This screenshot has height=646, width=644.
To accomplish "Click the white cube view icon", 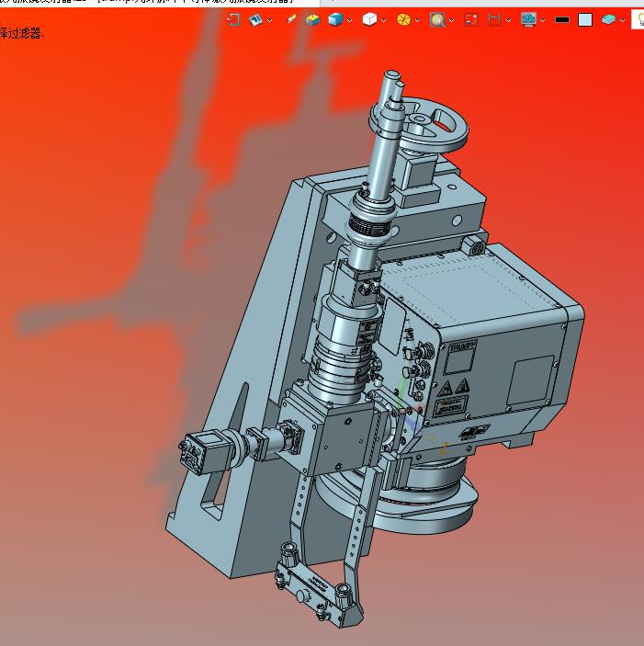I will click(x=369, y=19).
